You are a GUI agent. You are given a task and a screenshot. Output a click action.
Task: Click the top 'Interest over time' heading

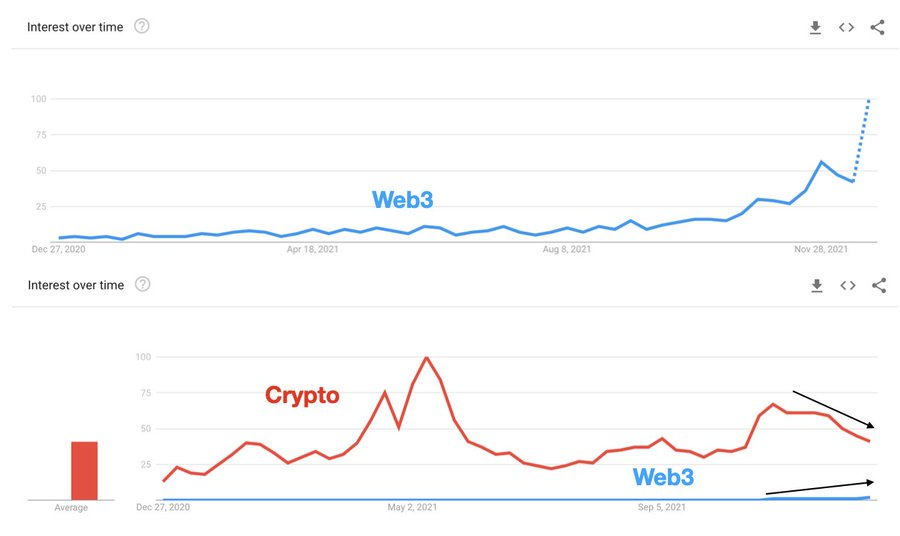tap(75, 27)
